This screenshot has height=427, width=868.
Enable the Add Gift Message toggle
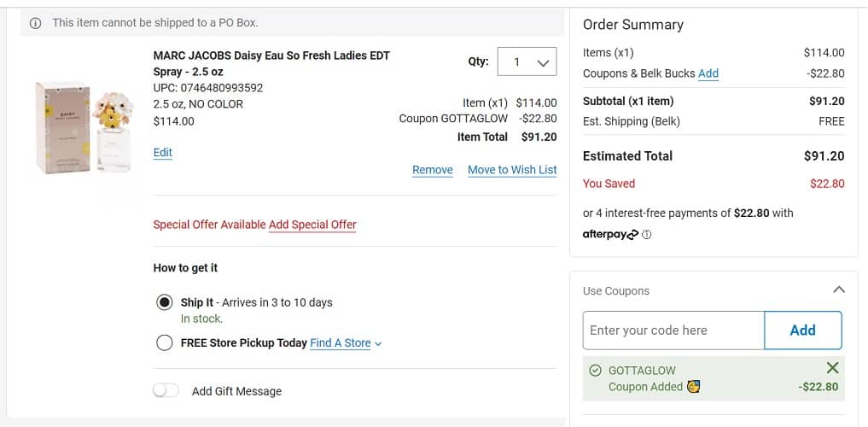pos(166,390)
